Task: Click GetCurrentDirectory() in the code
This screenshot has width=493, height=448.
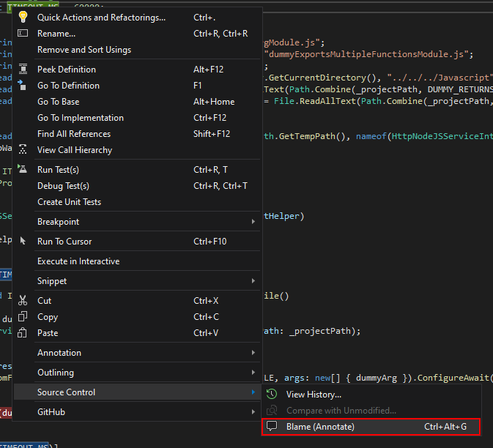Action: point(322,78)
